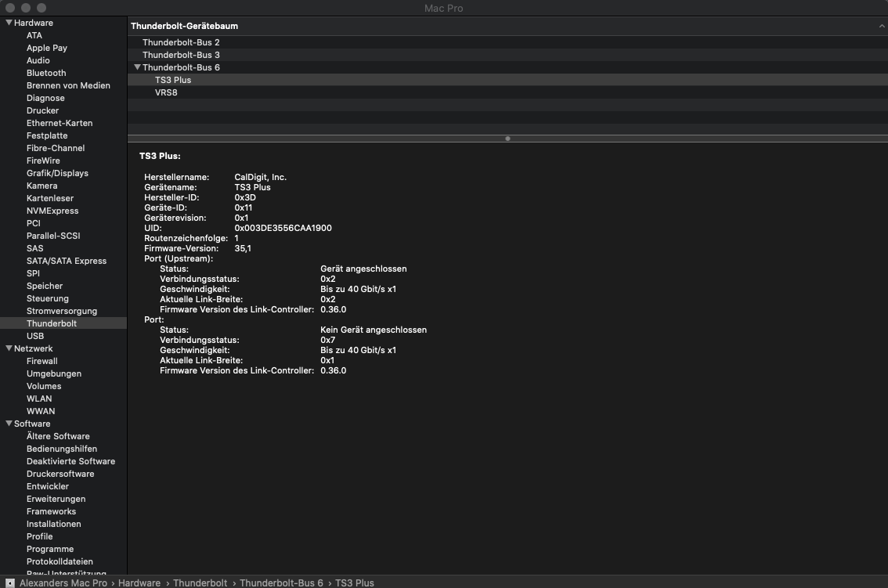Select VRS8 device row

point(507,92)
